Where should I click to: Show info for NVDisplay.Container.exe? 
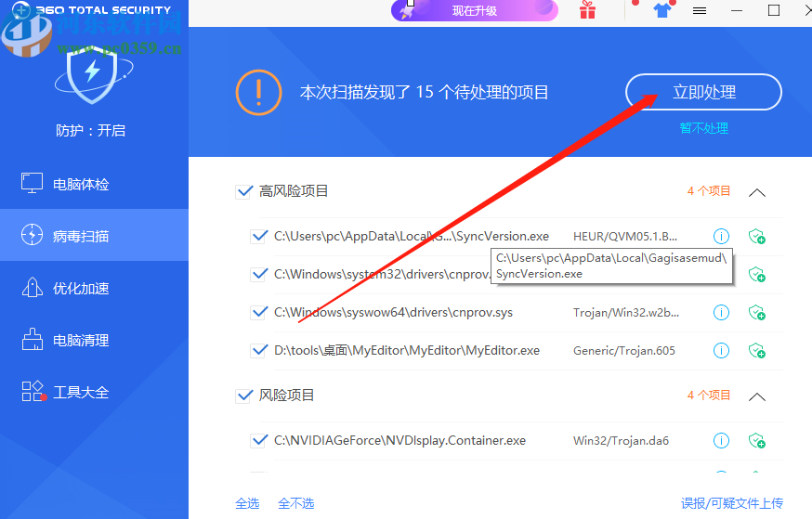pos(721,441)
